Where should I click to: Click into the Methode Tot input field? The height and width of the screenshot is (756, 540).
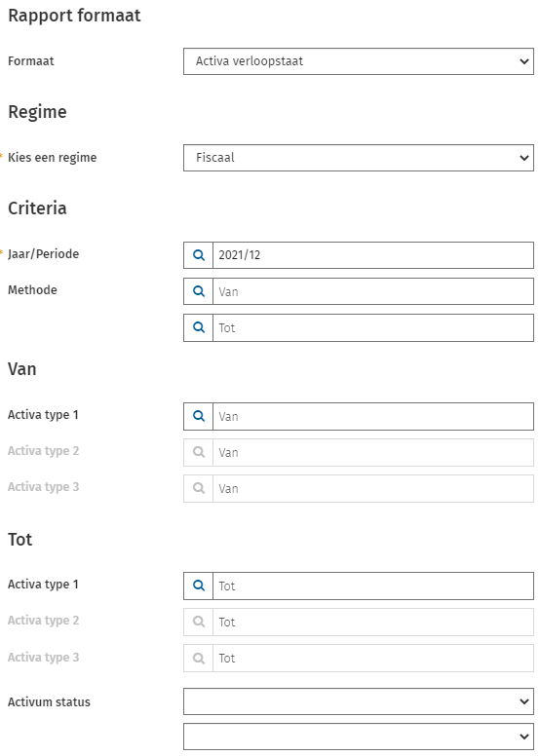pos(373,327)
